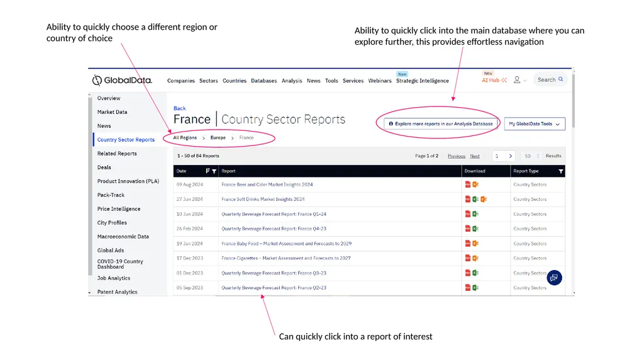Download PDF of France Baby Food report
The height and width of the screenshot is (362, 644).
coord(467,244)
